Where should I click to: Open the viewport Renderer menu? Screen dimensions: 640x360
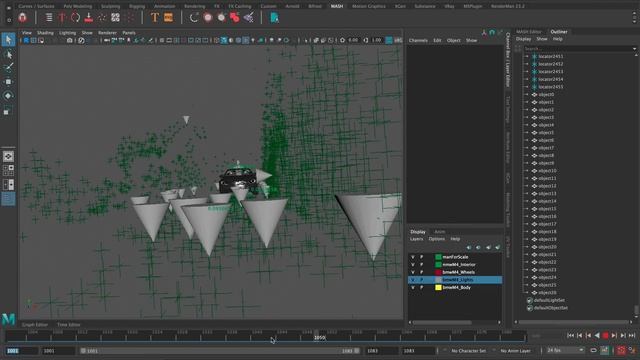pyautogui.click(x=107, y=33)
